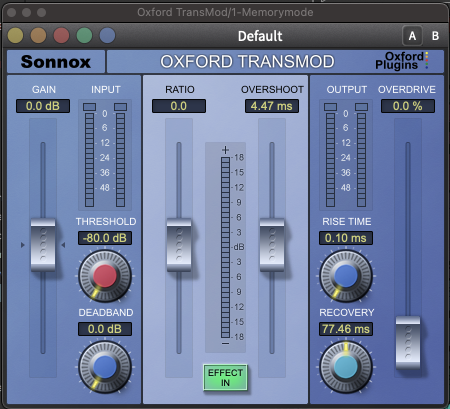Click the Sonnox logo button
This screenshot has width=450, height=409.
tap(56, 62)
